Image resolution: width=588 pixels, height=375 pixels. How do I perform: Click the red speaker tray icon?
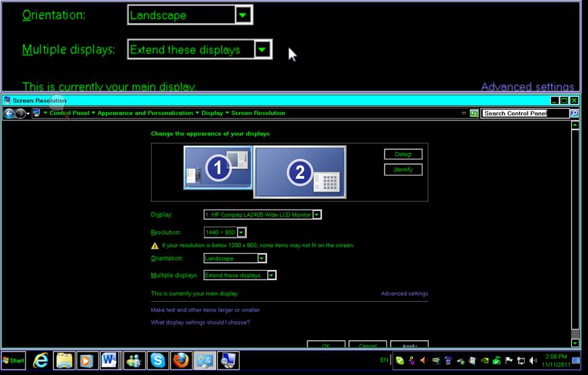pos(424,361)
